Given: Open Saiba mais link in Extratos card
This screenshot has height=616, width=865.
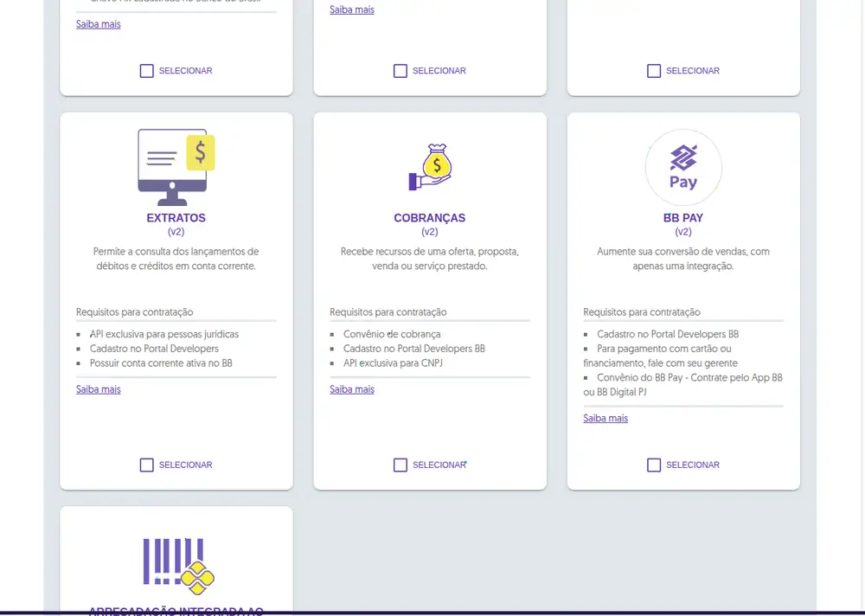Looking at the screenshot, I should (99, 389).
